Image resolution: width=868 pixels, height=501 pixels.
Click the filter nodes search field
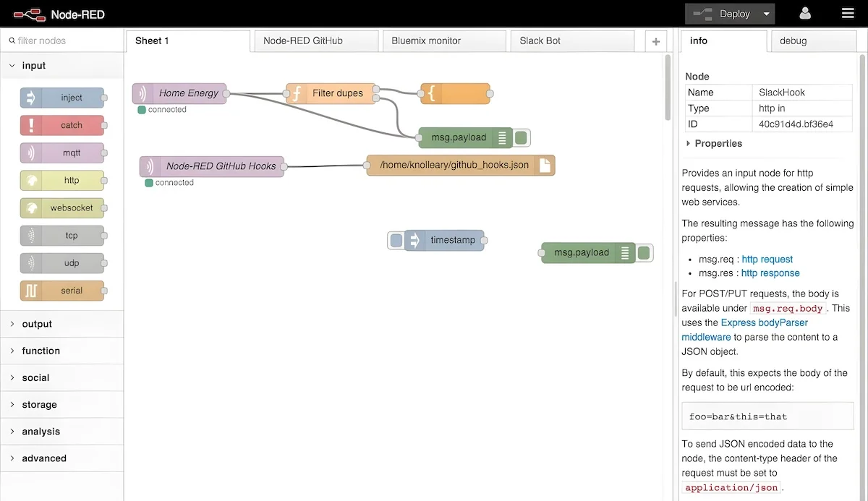(65, 40)
